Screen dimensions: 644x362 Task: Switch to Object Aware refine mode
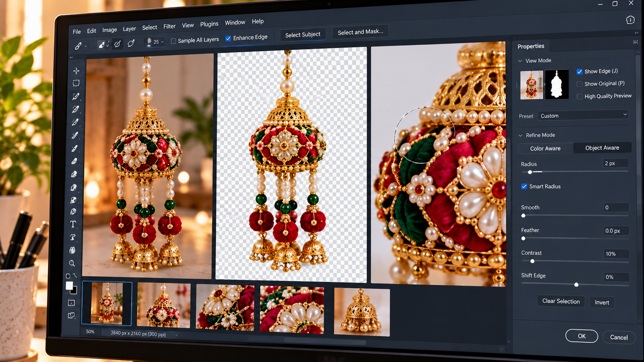(602, 148)
